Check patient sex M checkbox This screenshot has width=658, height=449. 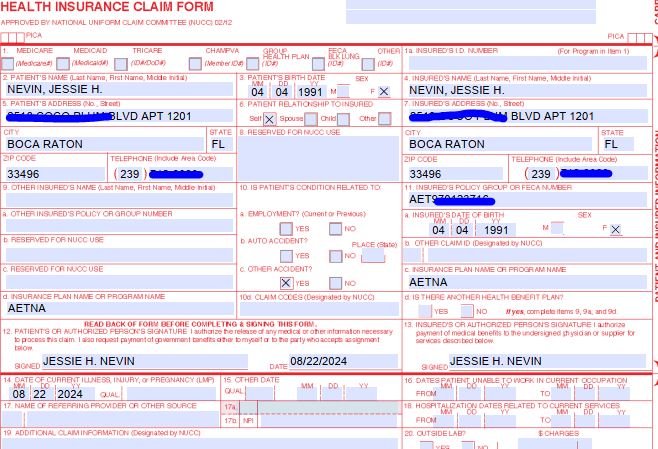pyautogui.click(x=343, y=91)
